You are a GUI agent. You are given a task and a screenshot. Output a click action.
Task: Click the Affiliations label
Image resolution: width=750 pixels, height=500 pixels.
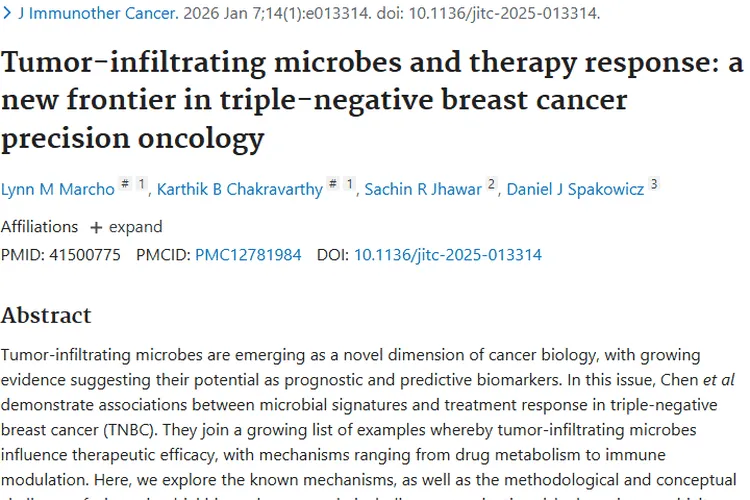[39, 227]
